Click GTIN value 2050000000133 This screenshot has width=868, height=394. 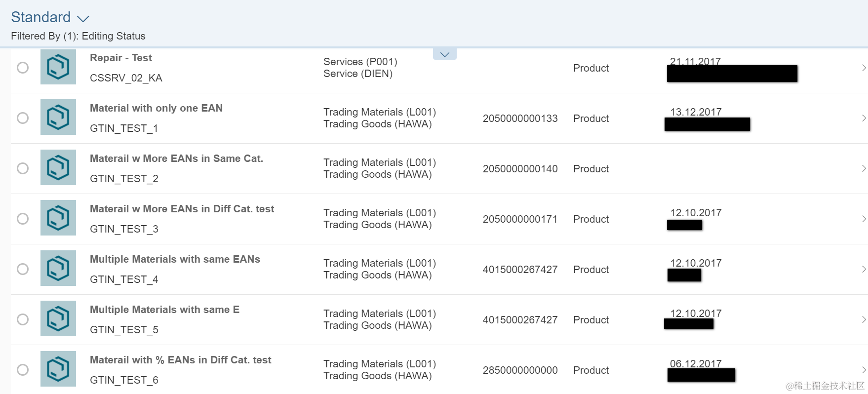coord(520,118)
